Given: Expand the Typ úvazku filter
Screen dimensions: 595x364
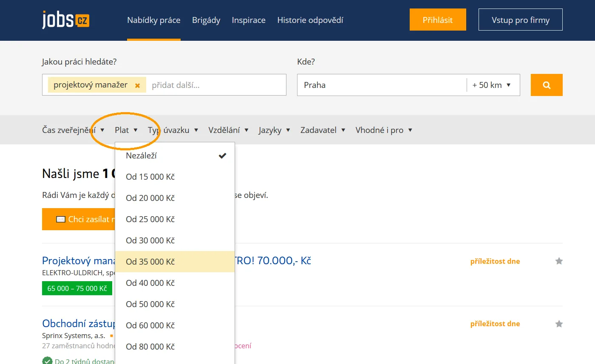Looking at the screenshot, I should click(173, 130).
